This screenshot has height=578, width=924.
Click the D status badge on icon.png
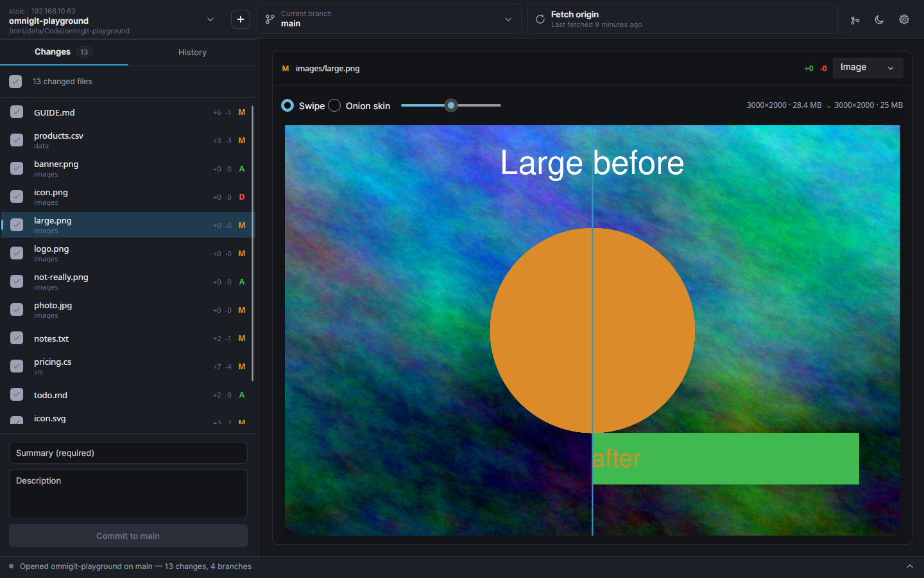coord(242,197)
